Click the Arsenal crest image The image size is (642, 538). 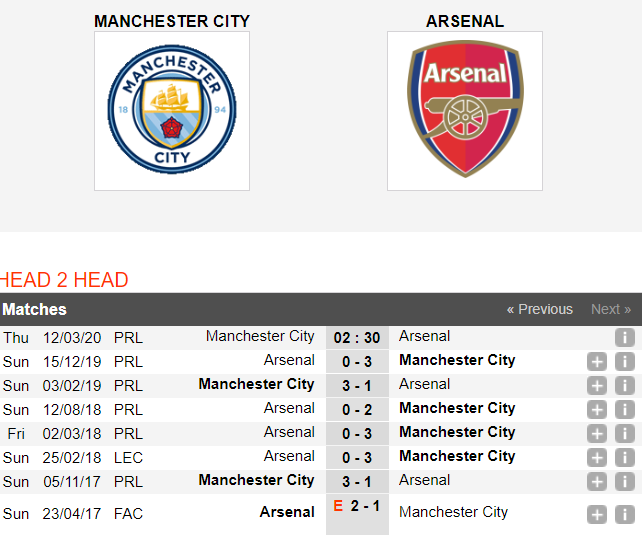pos(465,111)
